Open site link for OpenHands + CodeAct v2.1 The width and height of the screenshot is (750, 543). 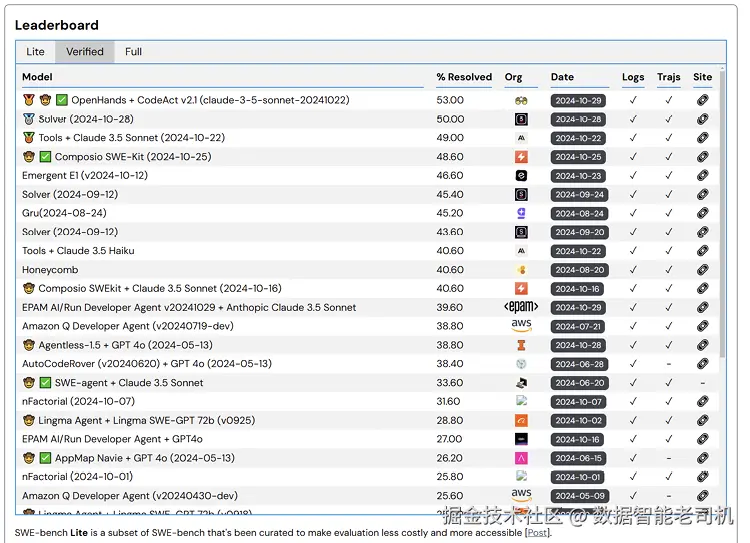(702, 100)
